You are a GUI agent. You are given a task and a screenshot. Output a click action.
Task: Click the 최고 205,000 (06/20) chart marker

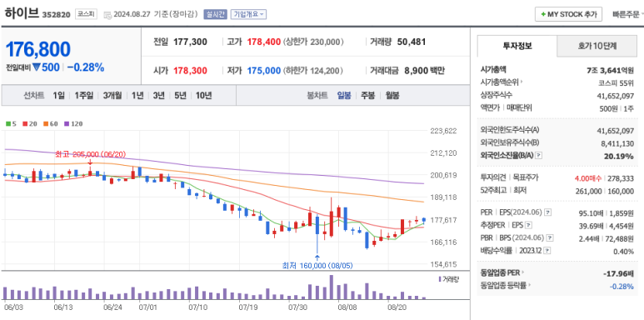(x=90, y=154)
